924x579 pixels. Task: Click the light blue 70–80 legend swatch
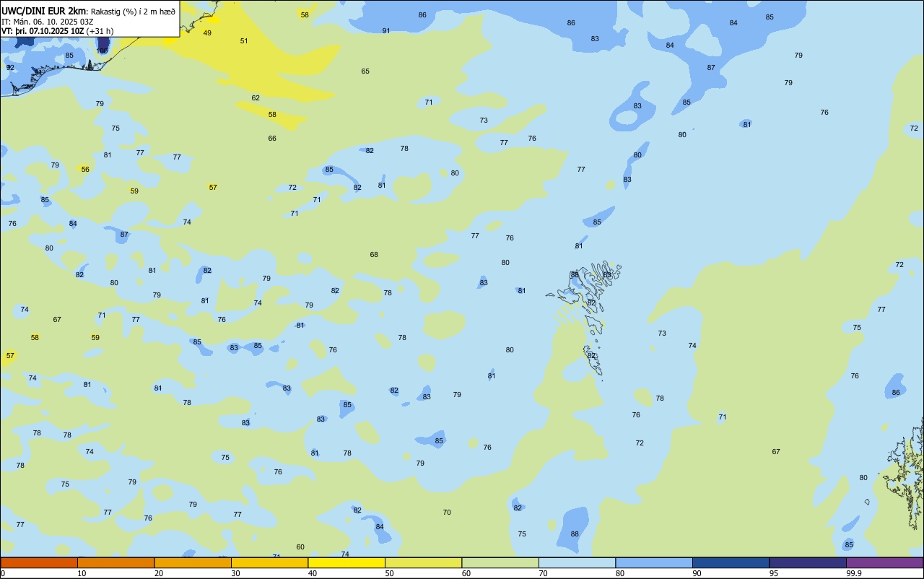coord(577,562)
